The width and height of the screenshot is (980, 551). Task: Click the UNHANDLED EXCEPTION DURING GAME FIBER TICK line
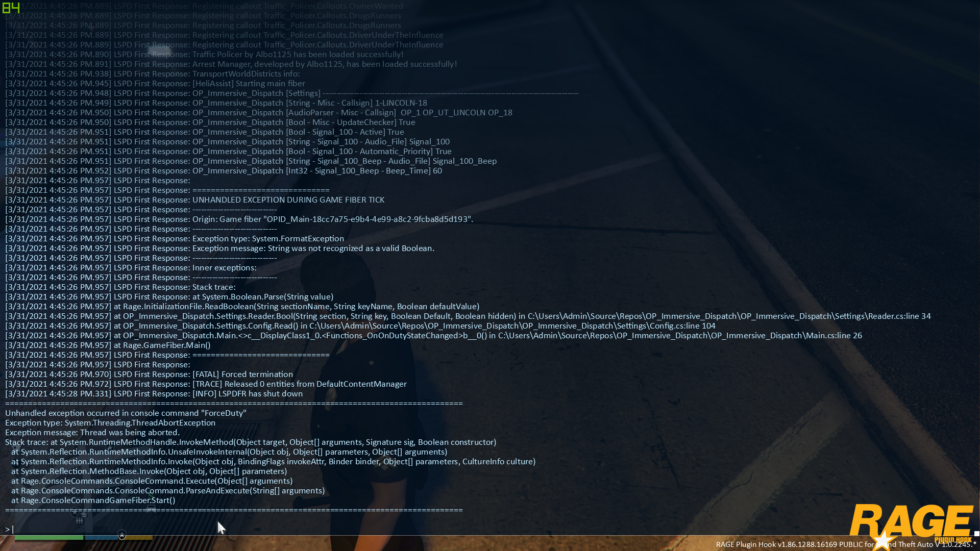click(x=288, y=200)
